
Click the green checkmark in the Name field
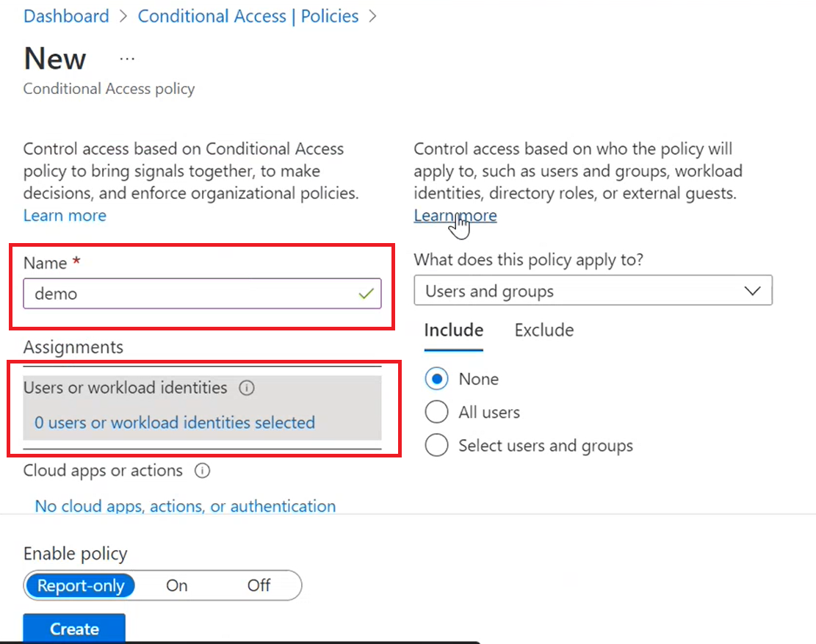pyautogui.click(x=365, y=293)
